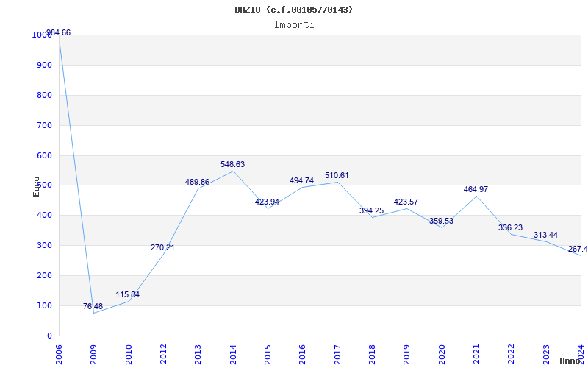Click the 2009 year on x-axis
588x368 pixels.
pos(94,353)
